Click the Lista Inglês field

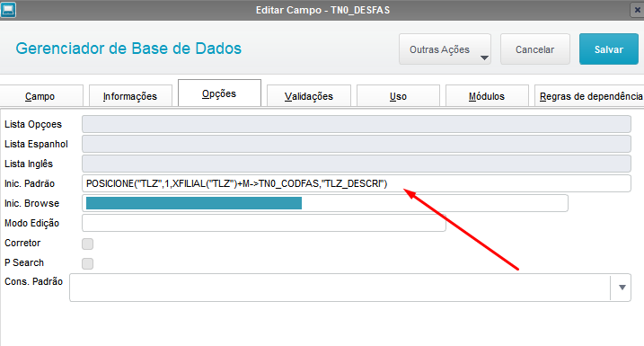356,164
